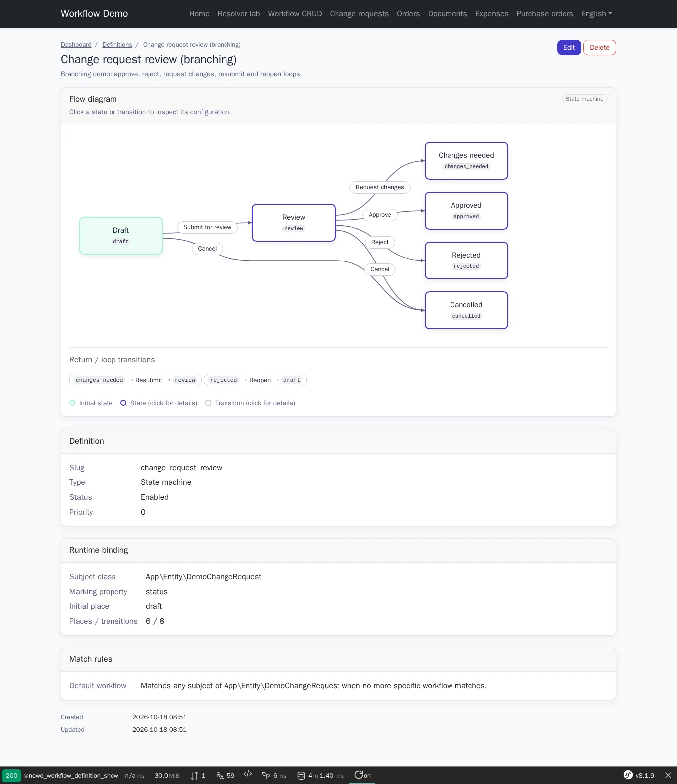Click the Submit for review transition label

(207, 227)
